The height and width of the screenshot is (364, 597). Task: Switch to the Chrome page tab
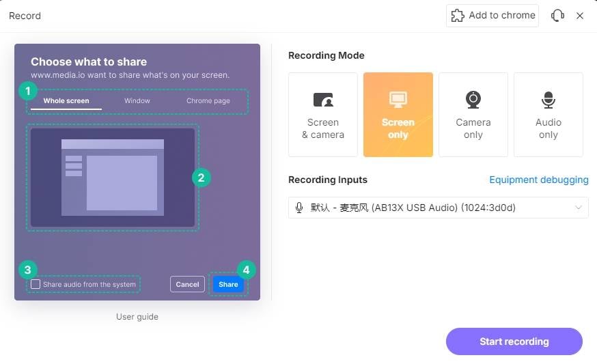(208, 101)
